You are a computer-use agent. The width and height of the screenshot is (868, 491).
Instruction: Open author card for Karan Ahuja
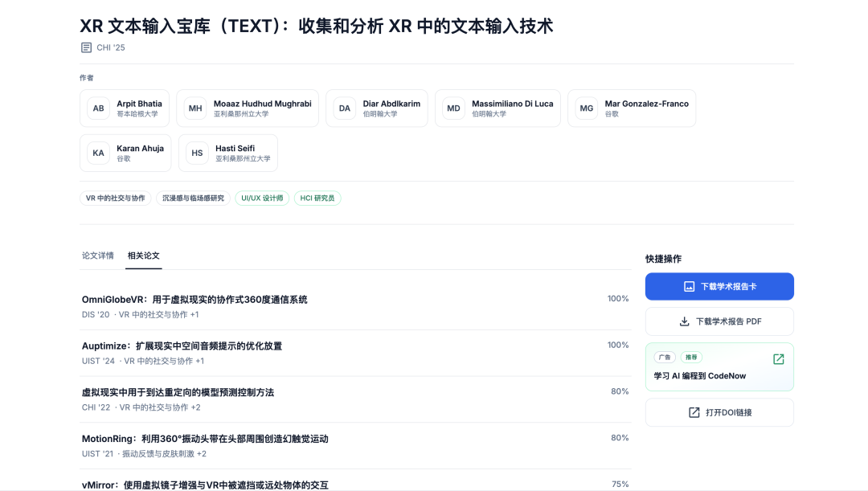[125, 153]
